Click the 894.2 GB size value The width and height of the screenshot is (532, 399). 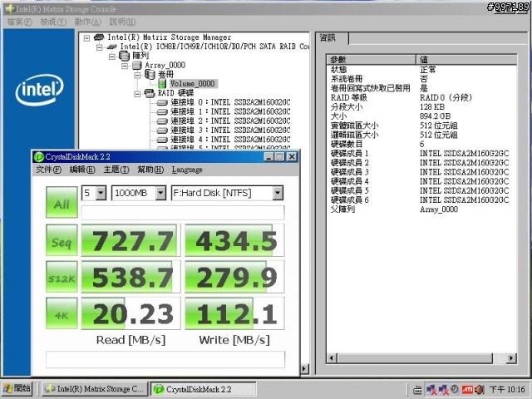pyautogui.click(x=436, y=116)
